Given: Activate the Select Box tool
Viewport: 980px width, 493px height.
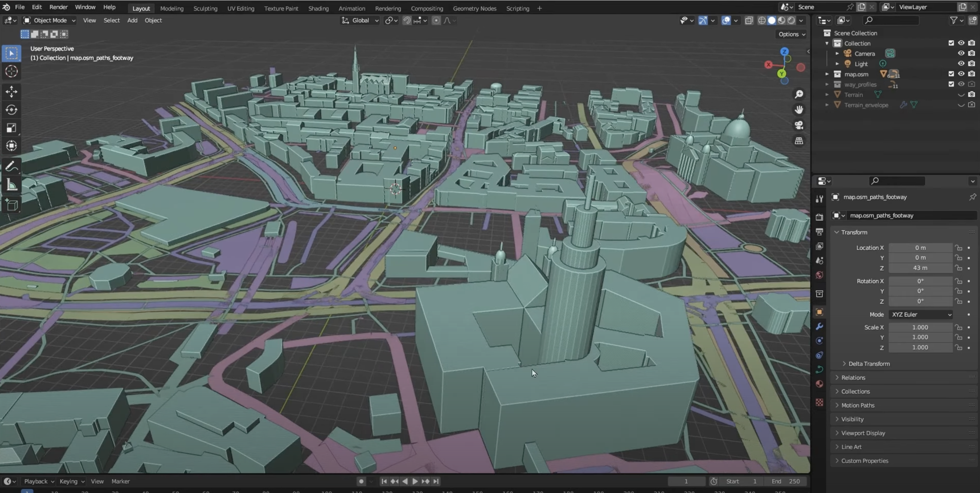Looking at the screenshot, I should [x=11, y=53].
